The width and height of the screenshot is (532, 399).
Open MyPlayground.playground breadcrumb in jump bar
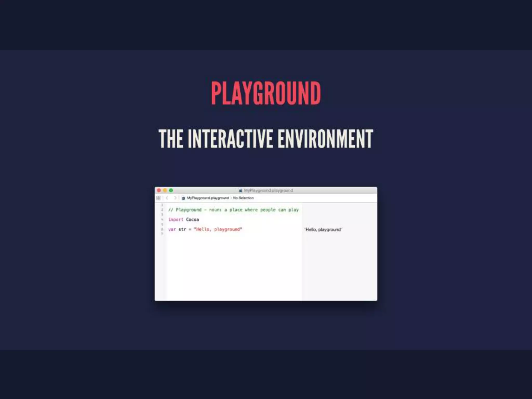[208, 198]
